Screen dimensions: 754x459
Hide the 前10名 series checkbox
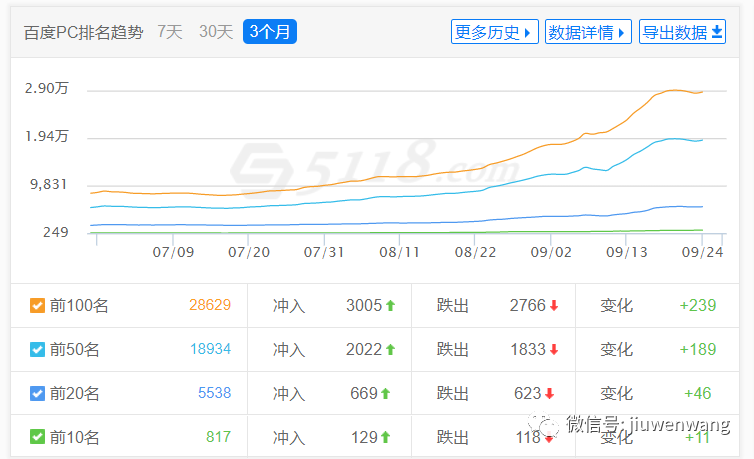[38, 437]
